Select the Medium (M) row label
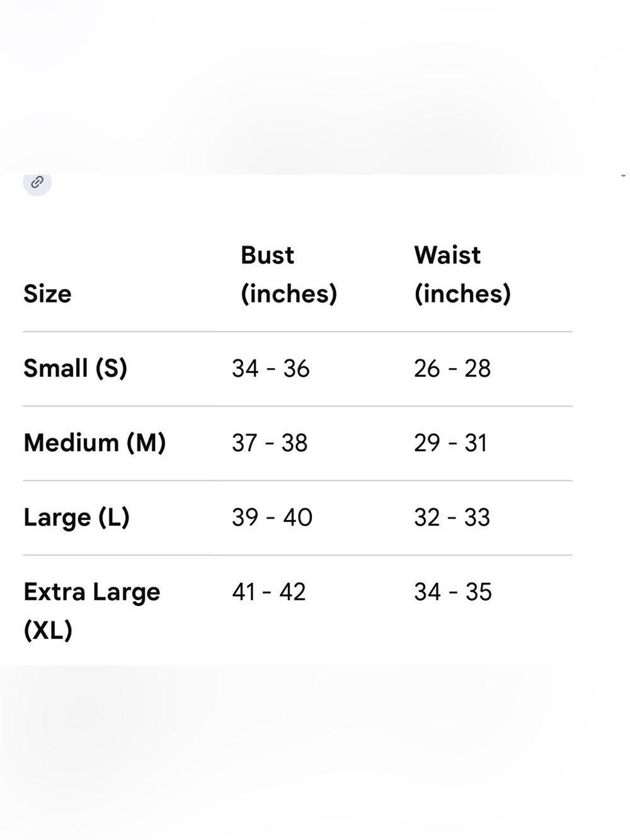 click(95, 442)
